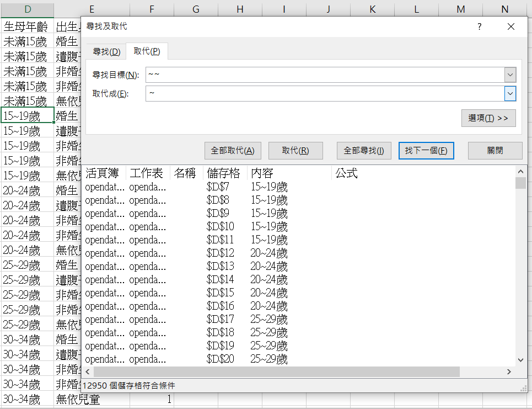Select the result row for $D$12

(x=221, y=253)
